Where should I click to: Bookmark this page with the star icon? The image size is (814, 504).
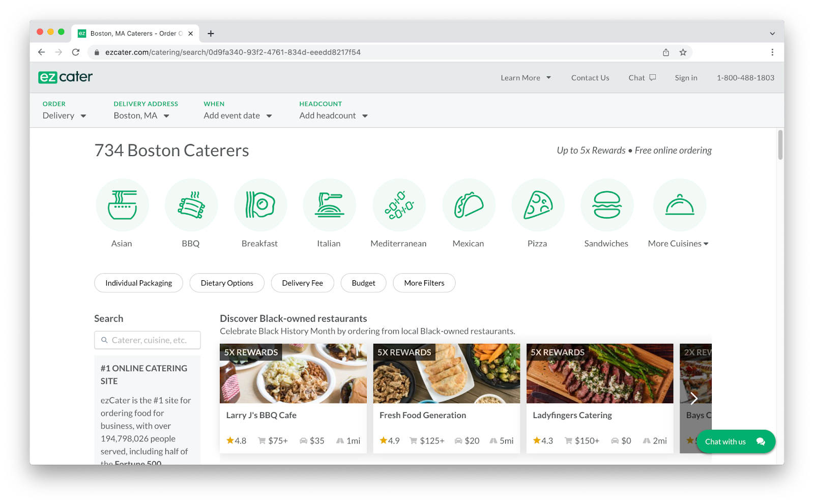point(683,52)
